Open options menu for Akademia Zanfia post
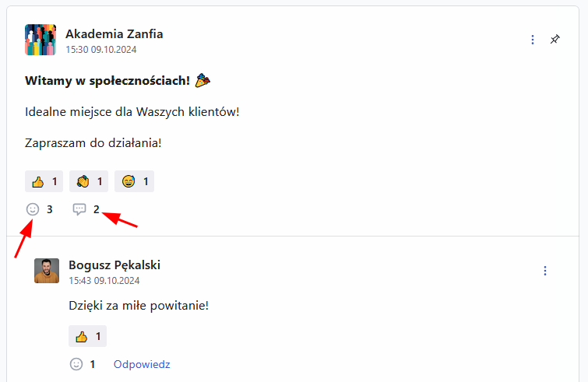Image resolution: width=588 pixels, height=382 pixels. click(533, 39)
